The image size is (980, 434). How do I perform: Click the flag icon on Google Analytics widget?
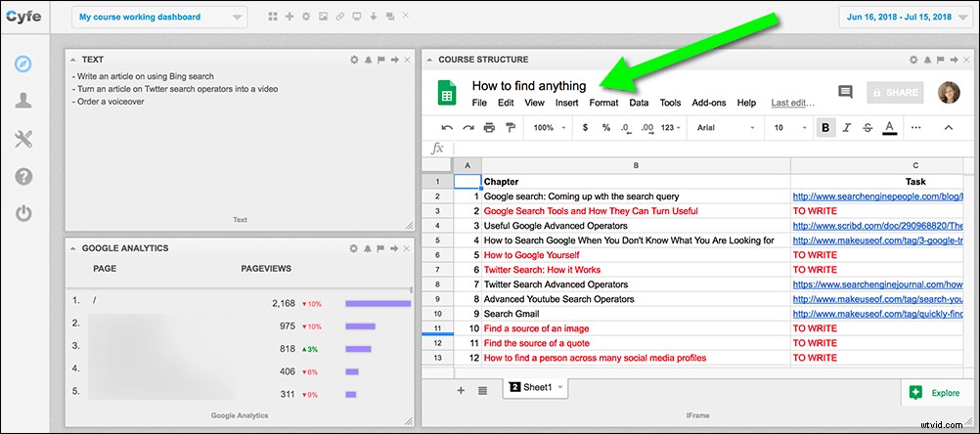pyautogui.click(x=381, y=248)
